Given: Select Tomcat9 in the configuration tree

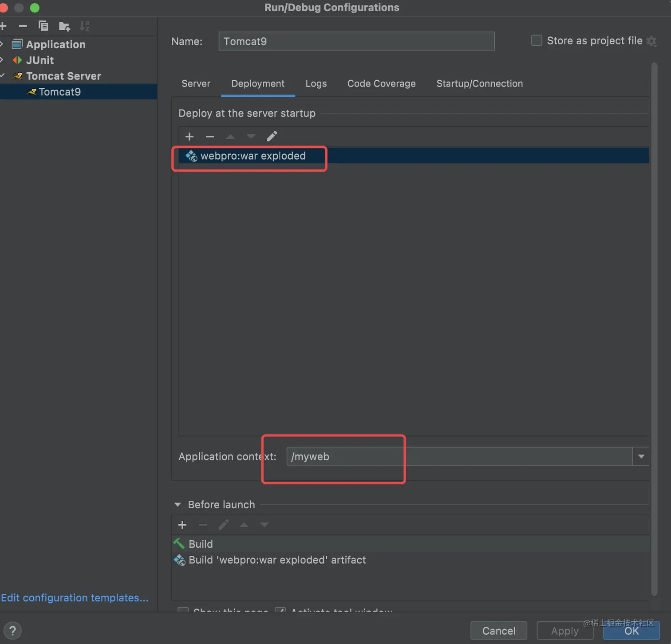Looking at the screenshot, I should [x=79, y=92].
